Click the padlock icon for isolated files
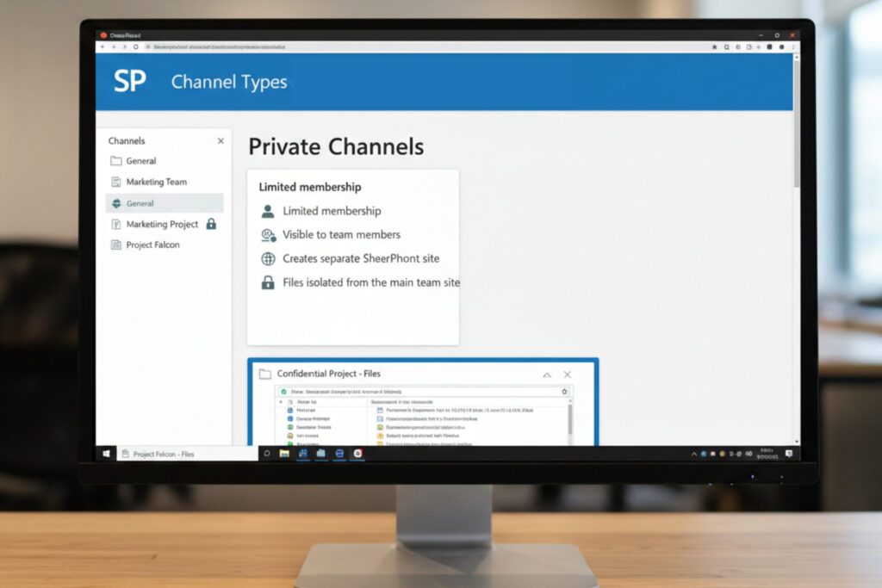Viewport: 882px width, 588px height. coord(268,282)
